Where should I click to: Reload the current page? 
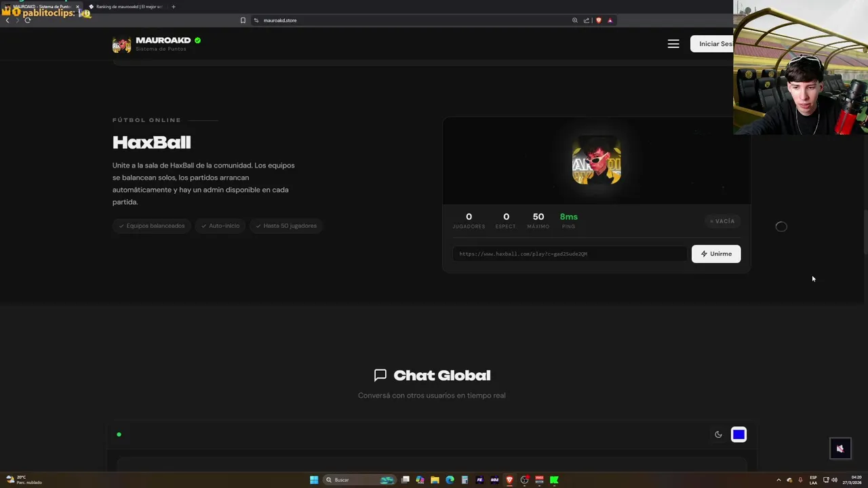click(x=27, y=20)
